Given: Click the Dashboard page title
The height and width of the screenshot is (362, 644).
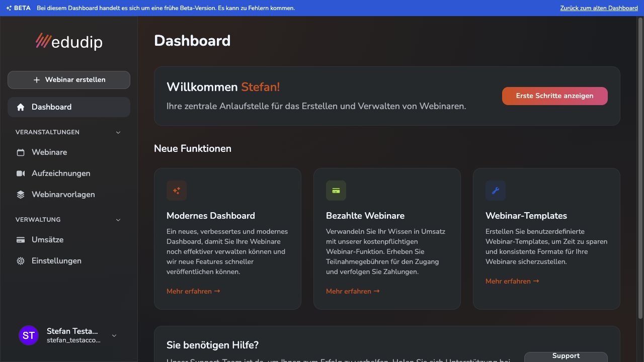Looking at the screenshot, I should [x=192, y=41].
